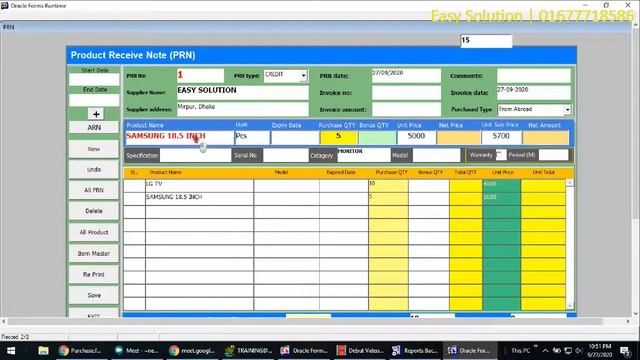Image resolution: width=640 pixels, height=360 pixels.
Task: Click the UoM field showing Pcs
Action: click(x=252, y=137)
